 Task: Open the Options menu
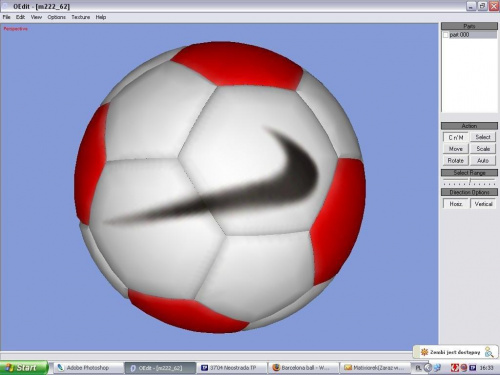[56, 17]
